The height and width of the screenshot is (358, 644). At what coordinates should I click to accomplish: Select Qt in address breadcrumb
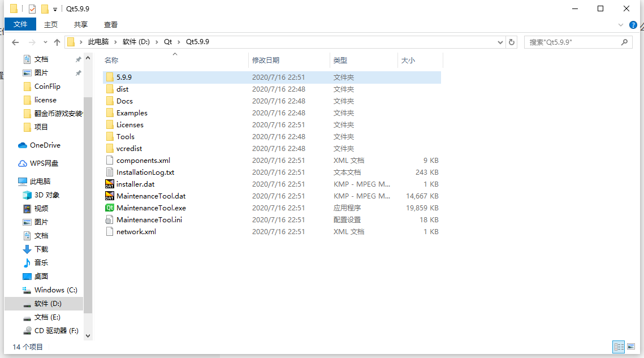tap(168, 42)
